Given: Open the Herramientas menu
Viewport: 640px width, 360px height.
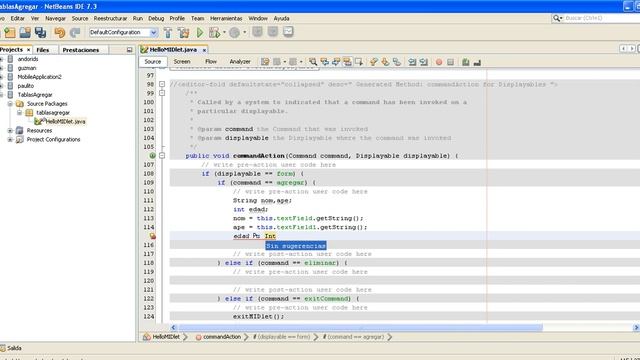Looking at the screenshot, I should (226, 18).
